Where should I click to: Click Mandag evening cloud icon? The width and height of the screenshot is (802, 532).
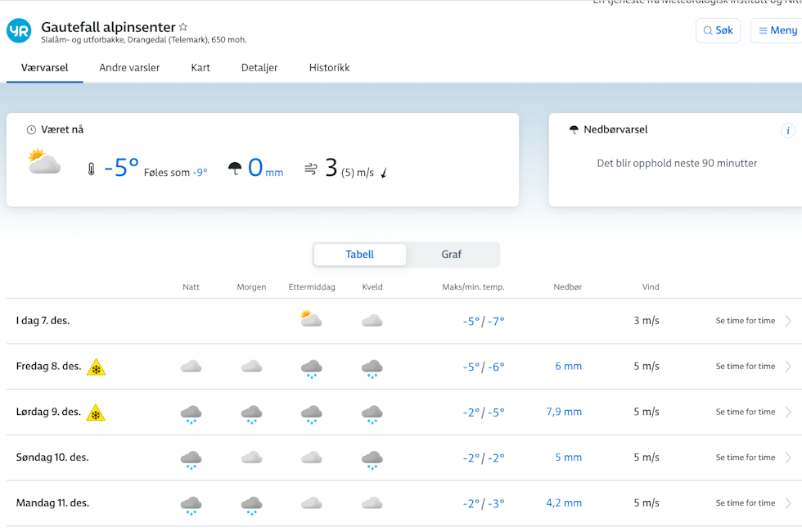pyautogui.click(x=372, y=503)
